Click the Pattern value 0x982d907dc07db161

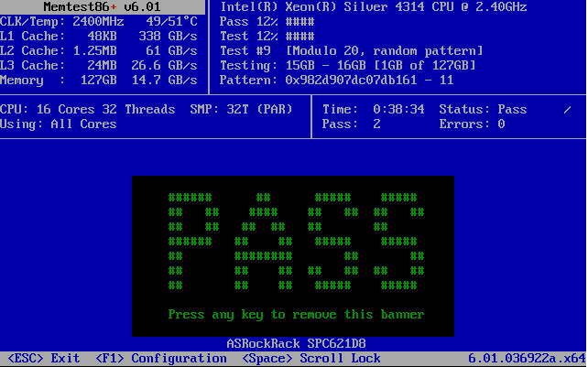351,81
